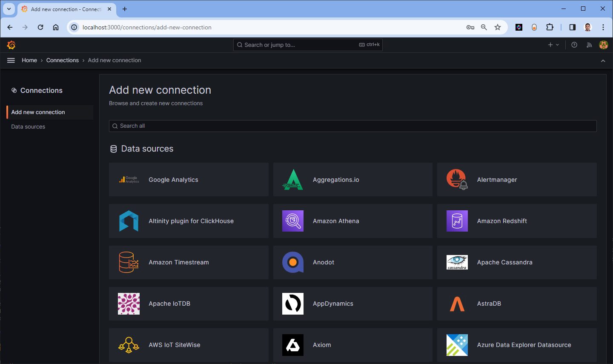Click the Apache Cassandra text label
The width and height of the screenshot is (613, 364).
click(x=505, y=262)
